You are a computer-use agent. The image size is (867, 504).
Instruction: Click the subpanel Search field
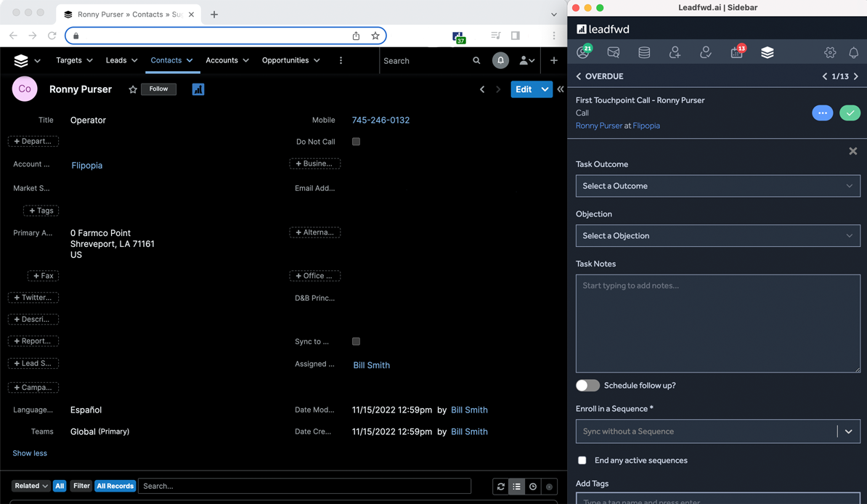coord(304,486)
